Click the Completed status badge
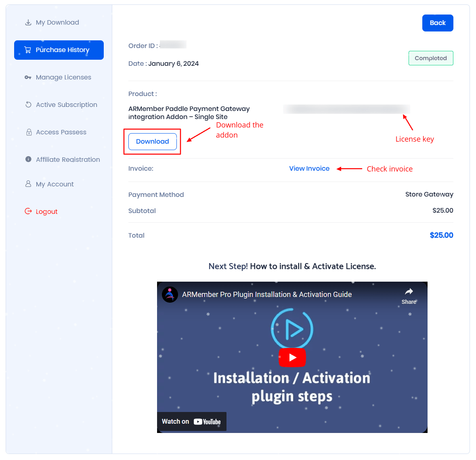This screenshot has width=476, height=460. click(x=431, y=58)
